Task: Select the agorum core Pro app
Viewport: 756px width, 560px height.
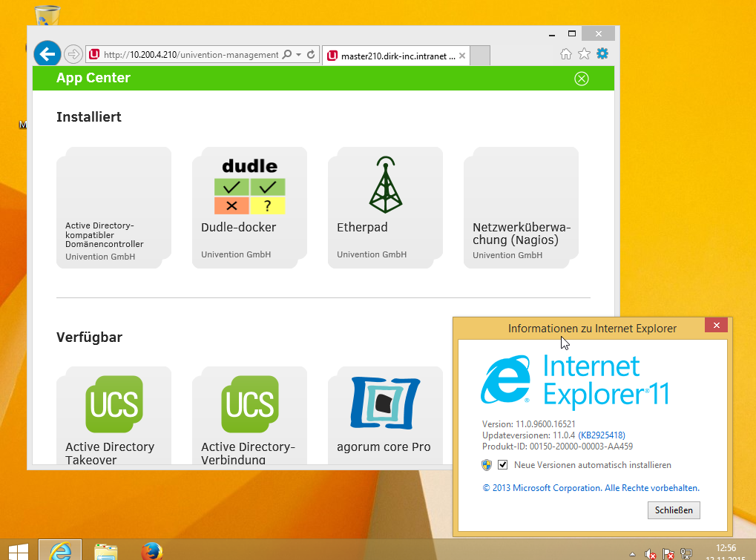Action: click(384, 415)
